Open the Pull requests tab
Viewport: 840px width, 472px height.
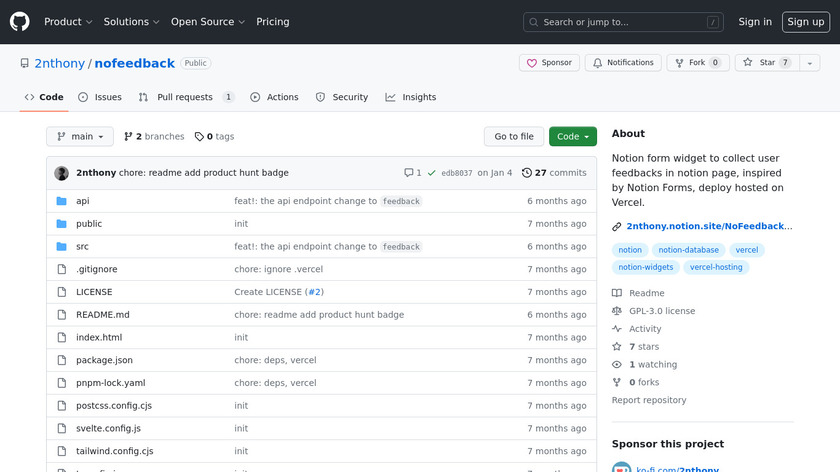click(x=186, y=97)
